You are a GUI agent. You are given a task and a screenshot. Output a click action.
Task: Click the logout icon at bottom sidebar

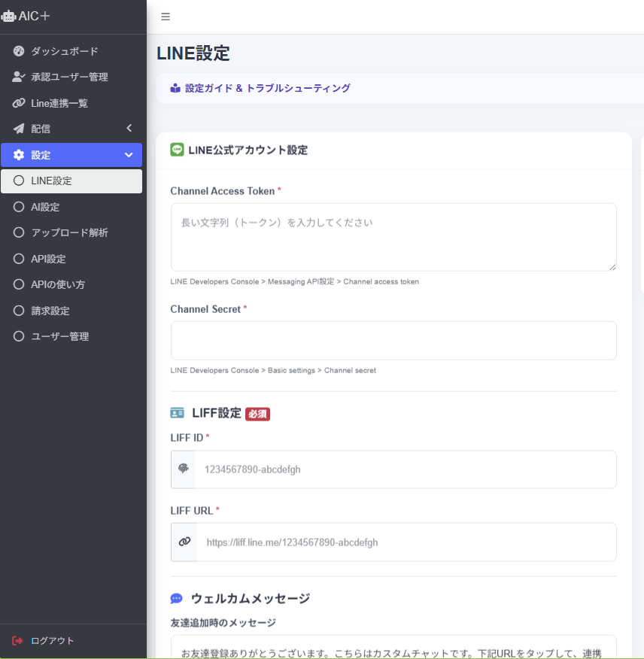click(18, 640)
